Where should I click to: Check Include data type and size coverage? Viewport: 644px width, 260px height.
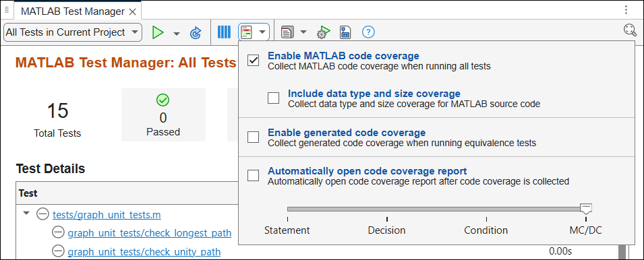(x=274, y=98)
